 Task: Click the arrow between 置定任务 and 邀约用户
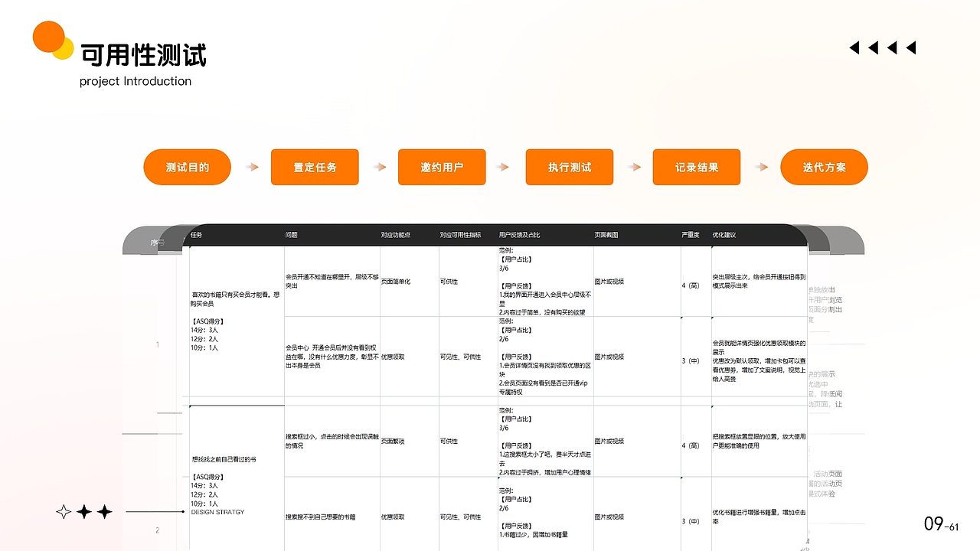pyautogui.click(x=379, y=167)
